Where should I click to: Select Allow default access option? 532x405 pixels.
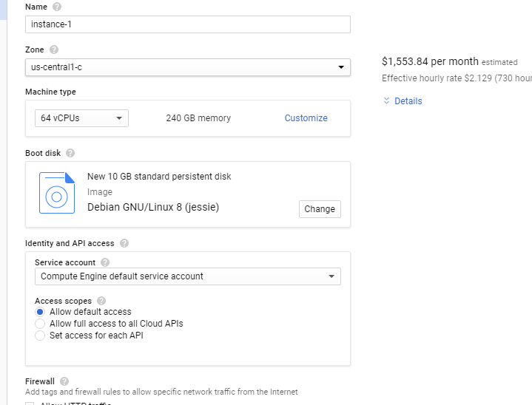tap(40, 312)
